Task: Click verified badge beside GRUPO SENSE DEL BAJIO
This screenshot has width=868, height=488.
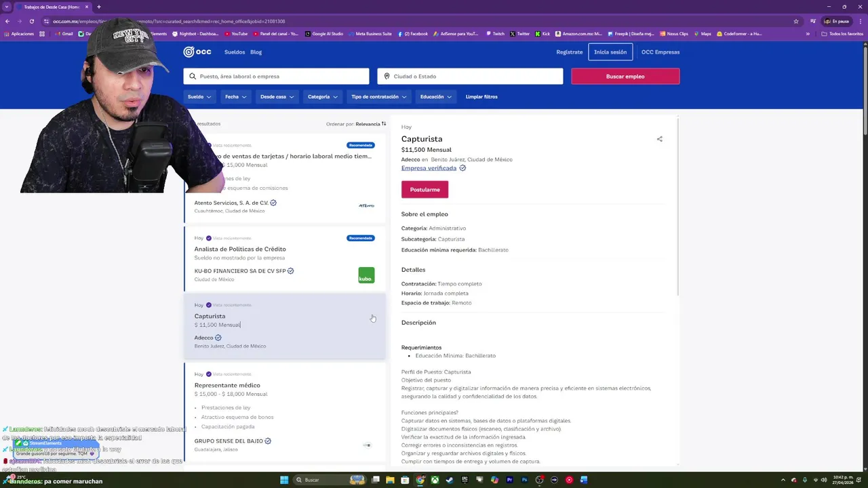Action: [268, 441]
